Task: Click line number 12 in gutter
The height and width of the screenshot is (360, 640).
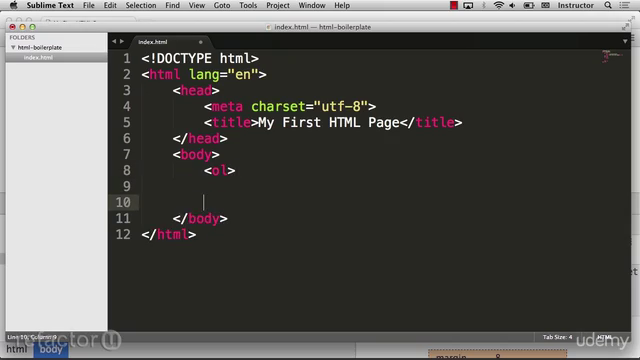Action: coord(123,234)
